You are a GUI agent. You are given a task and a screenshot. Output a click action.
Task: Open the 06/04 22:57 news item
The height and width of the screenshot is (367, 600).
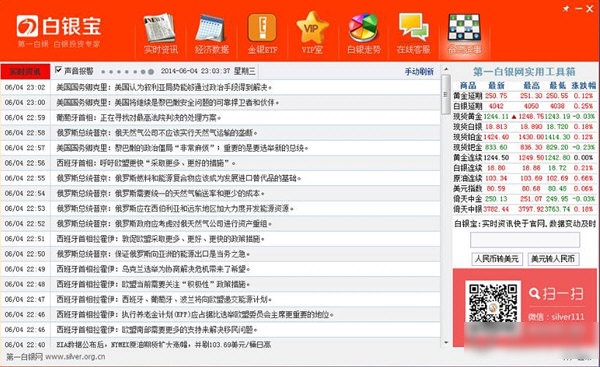pyautogui.click(x=220, y=148)
